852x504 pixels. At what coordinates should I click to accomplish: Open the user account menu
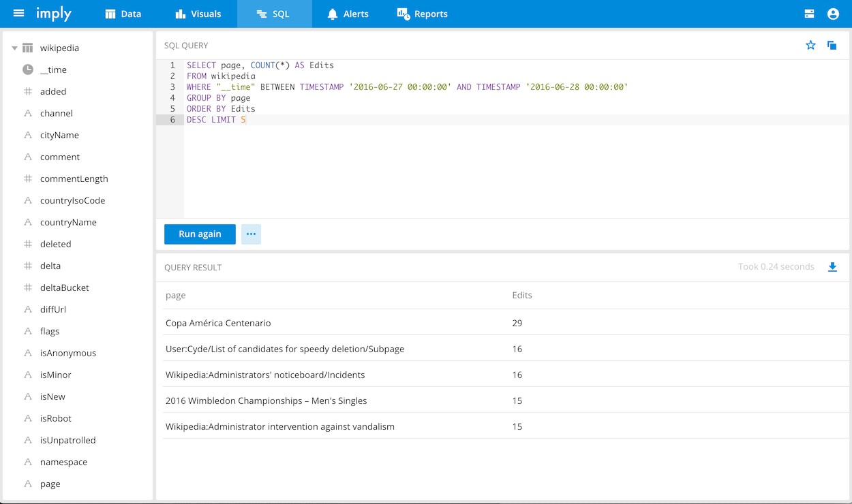pos(833,14)
